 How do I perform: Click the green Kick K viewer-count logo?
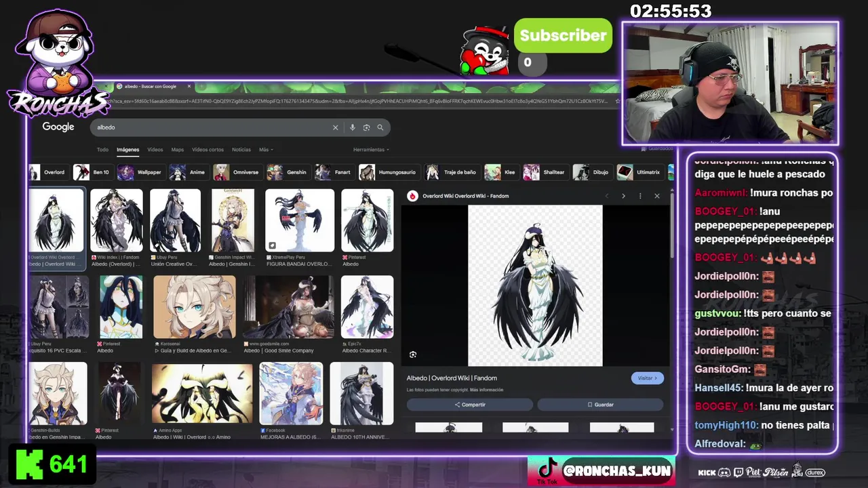[28, 464]
